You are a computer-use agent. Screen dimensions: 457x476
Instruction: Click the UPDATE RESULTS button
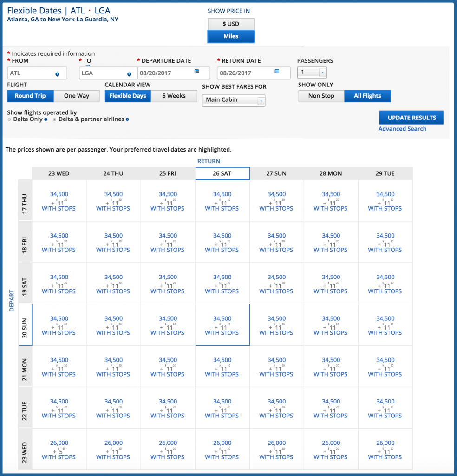pos(411,118)
